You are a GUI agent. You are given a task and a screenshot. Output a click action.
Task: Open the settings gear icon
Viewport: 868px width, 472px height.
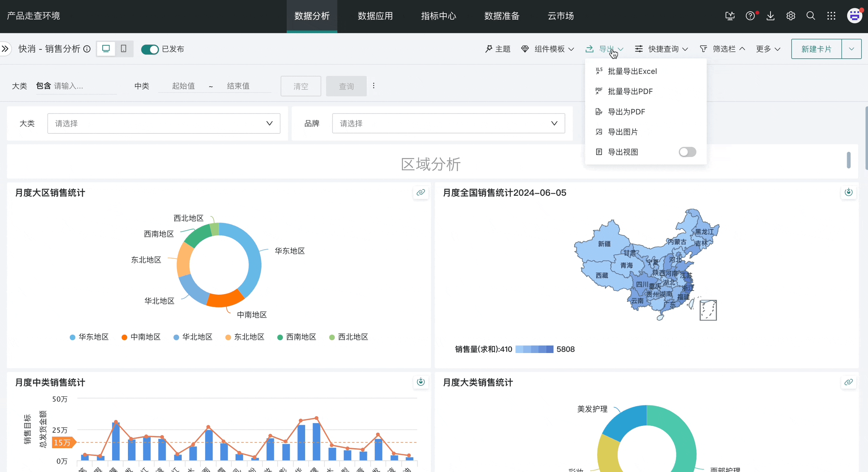point(791,16)
